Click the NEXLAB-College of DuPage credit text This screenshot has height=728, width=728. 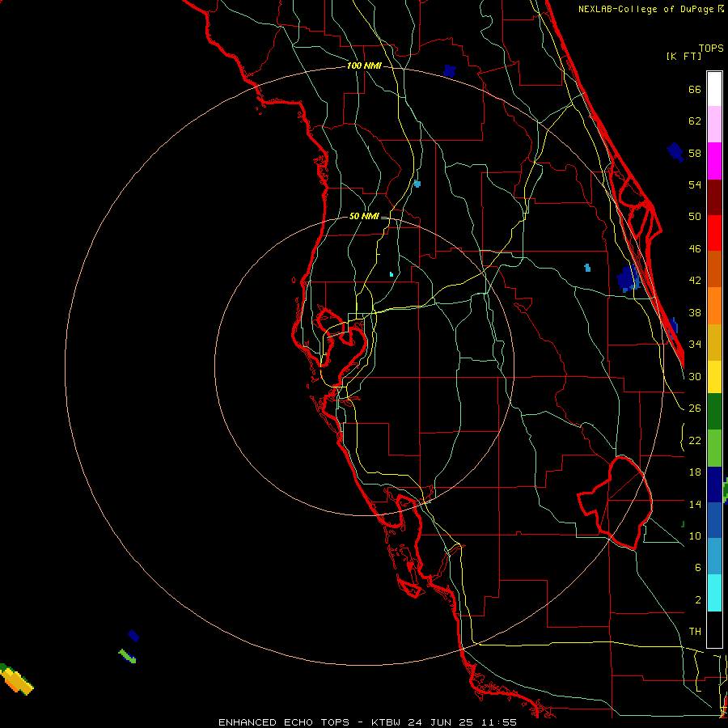[x=651, y=9]
